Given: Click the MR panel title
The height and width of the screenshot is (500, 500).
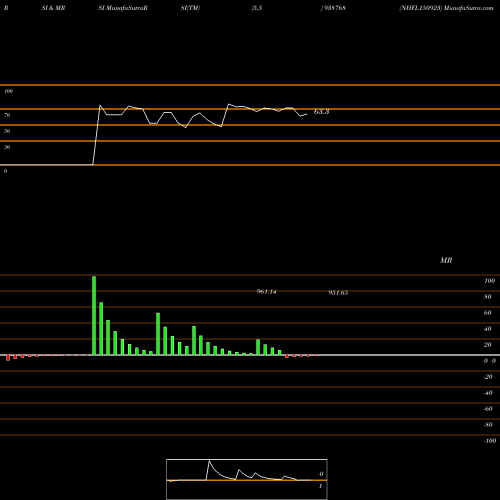Looking at the screenshot, I should [446, 260].
